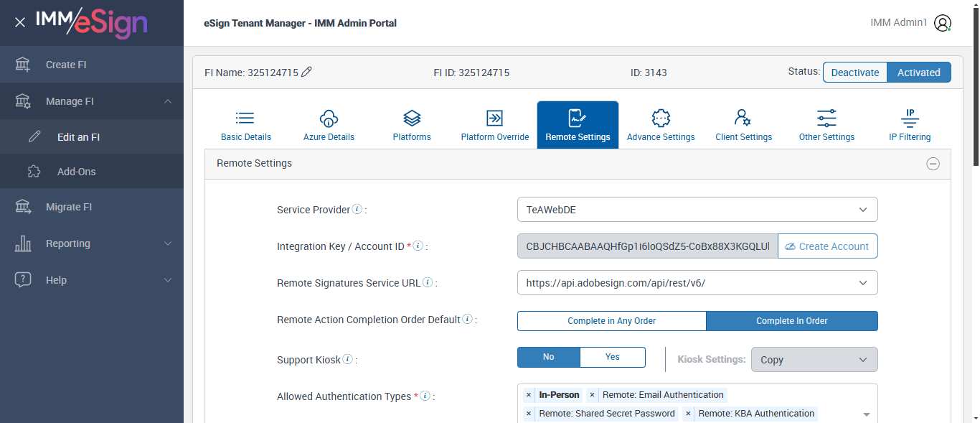Image resolution: width=980 pixels, height=423 pixels.
Task: Click info icon next to Integration Key
Action: point(418,246)
